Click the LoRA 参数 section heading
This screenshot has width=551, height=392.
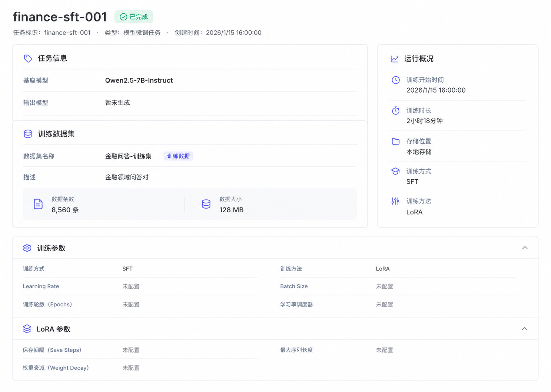(x=53, y=329)
